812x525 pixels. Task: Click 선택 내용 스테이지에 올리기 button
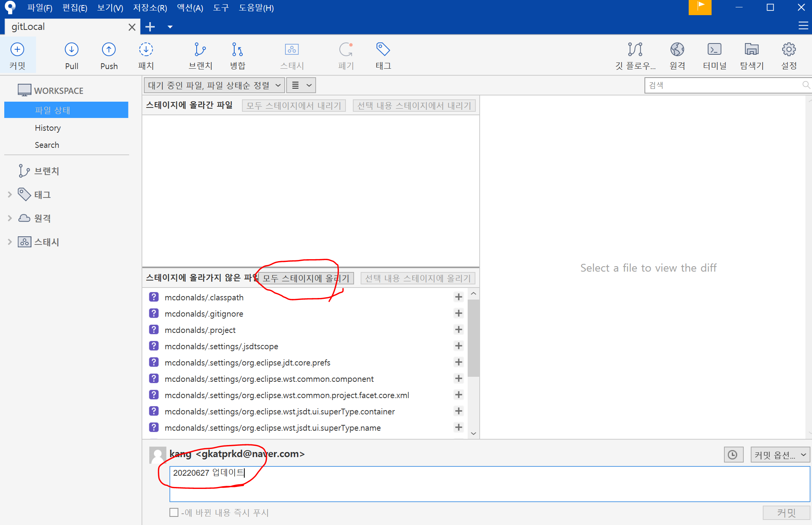coord(418,278)
